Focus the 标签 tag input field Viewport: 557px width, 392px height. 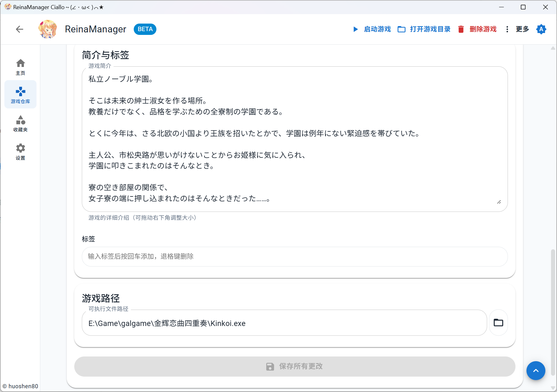tap(295, 257)
